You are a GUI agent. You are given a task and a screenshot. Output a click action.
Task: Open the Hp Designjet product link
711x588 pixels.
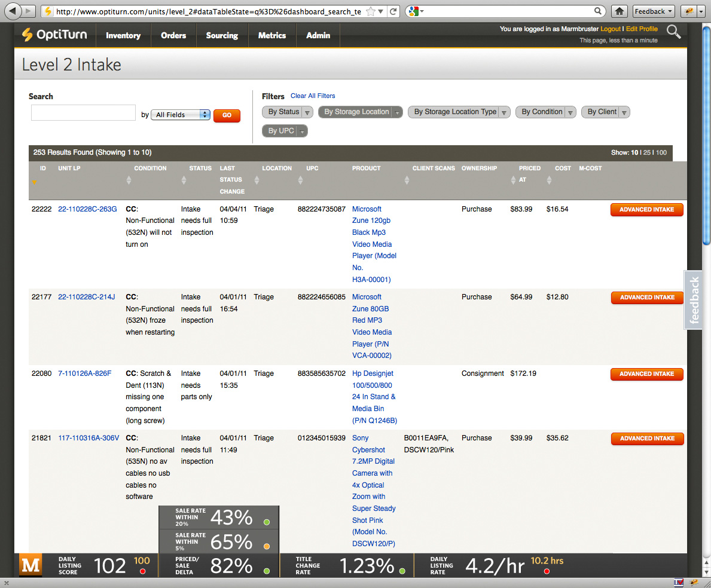(374, 397)
